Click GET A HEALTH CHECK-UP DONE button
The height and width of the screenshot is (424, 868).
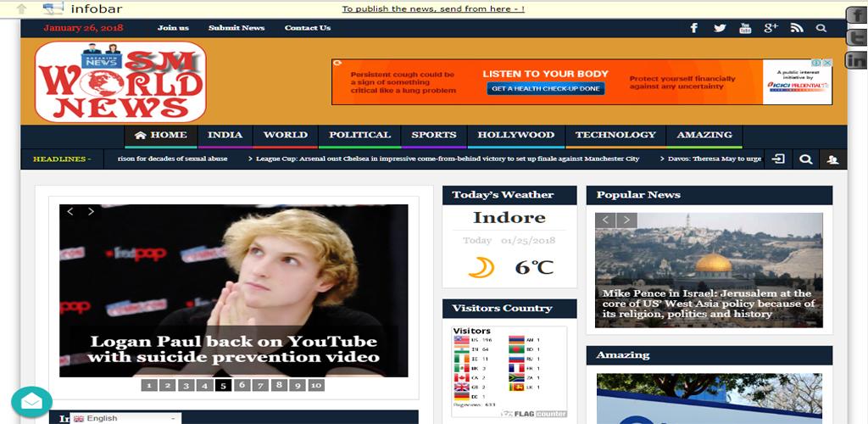(x=546, y=88)
